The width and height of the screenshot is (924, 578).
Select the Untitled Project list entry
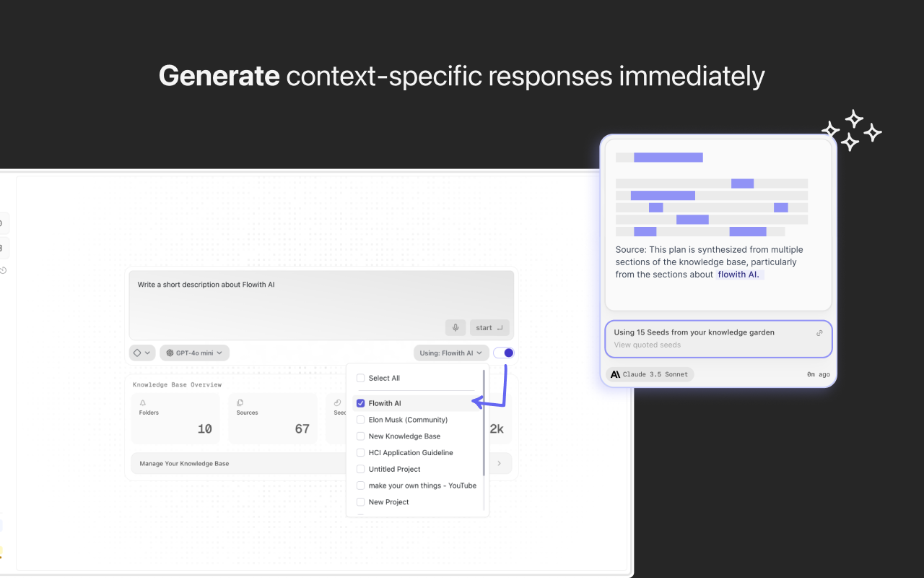pos(394,470)
